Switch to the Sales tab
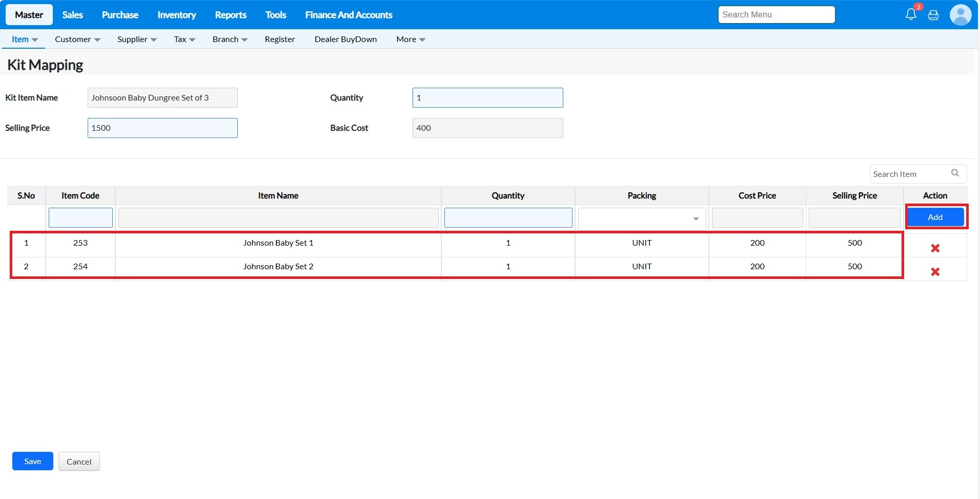The width and height of the screenshot is (980, 499). click(x=72, y=15)
